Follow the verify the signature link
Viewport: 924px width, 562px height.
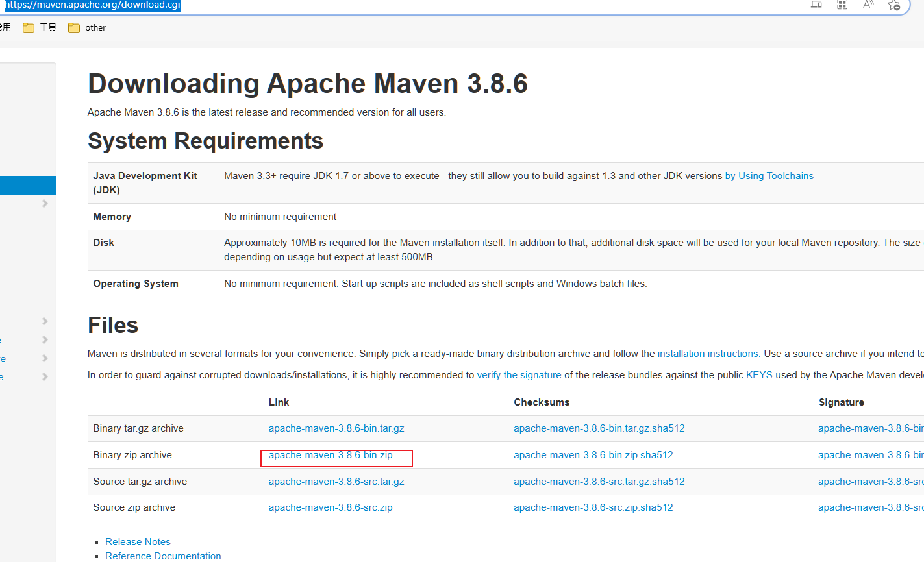[519, 375]
